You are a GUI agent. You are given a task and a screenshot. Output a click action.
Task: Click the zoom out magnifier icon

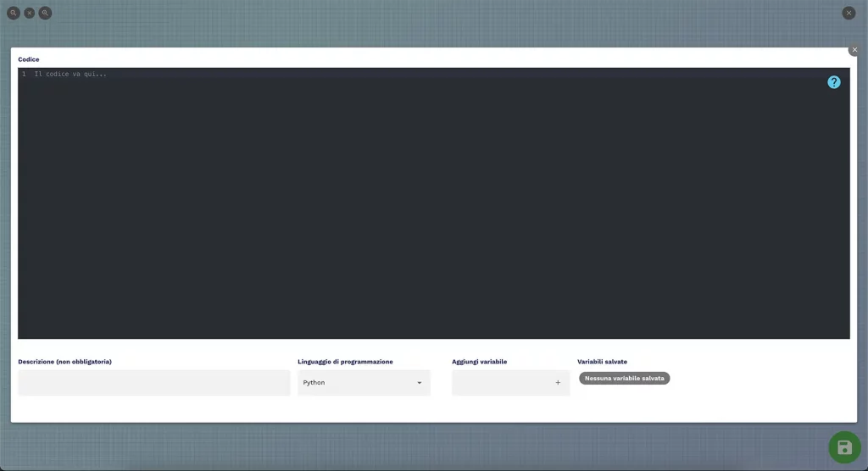(14, 13)
